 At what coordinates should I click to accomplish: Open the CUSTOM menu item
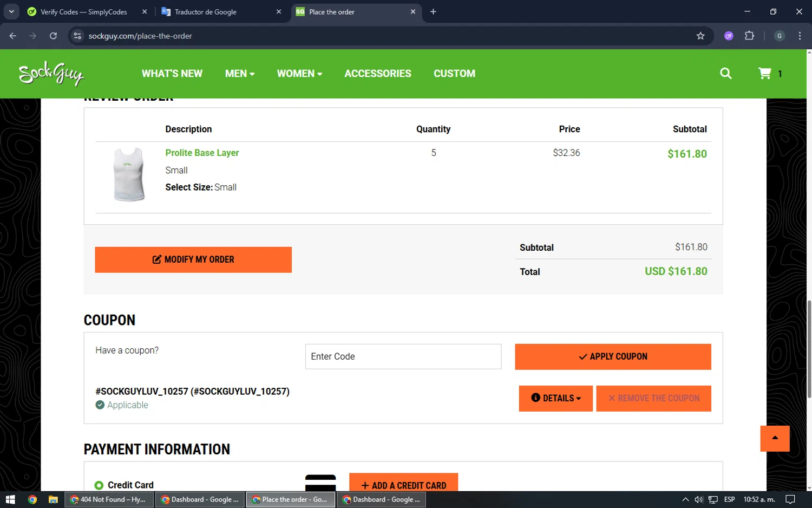(x=454, y=74)
